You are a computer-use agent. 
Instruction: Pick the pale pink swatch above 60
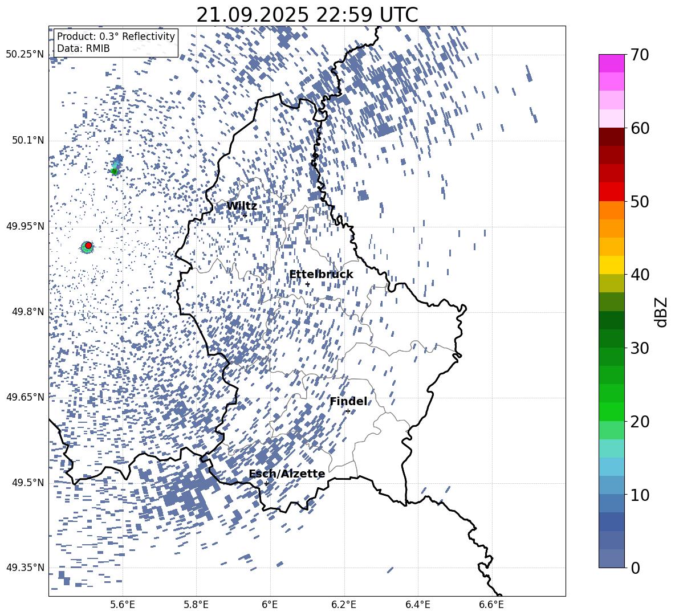611,119
